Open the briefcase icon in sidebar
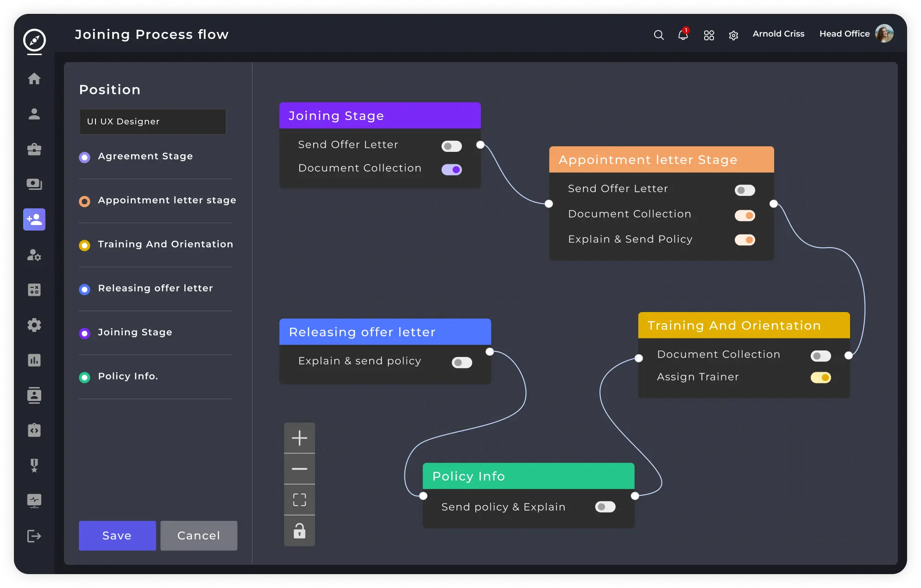 34,149
